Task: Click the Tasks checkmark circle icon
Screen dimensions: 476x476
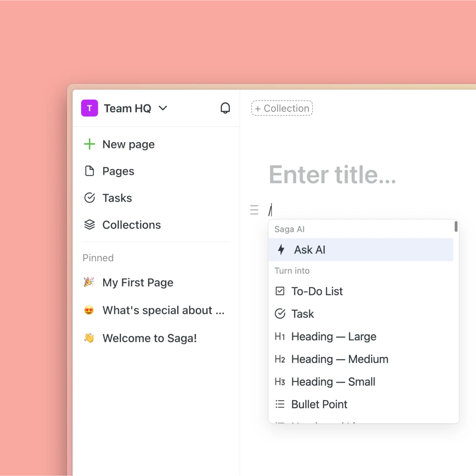Action: point(89,198)
